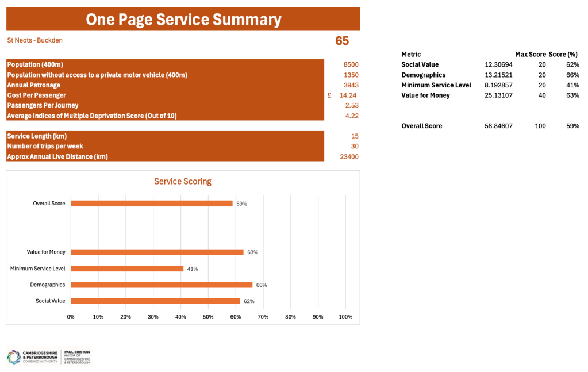Click the service number 65
Screen dimensions: 588x372
point(342,41)
